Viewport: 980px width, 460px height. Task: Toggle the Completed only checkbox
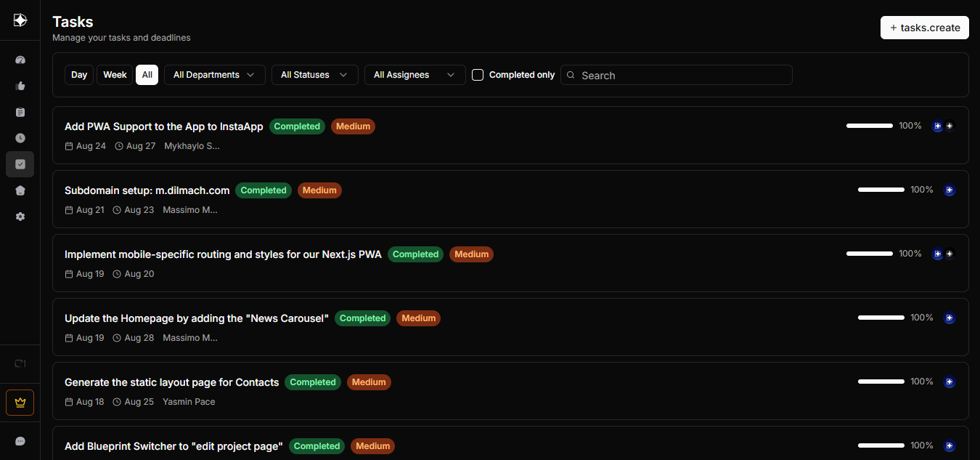[478, 75]
